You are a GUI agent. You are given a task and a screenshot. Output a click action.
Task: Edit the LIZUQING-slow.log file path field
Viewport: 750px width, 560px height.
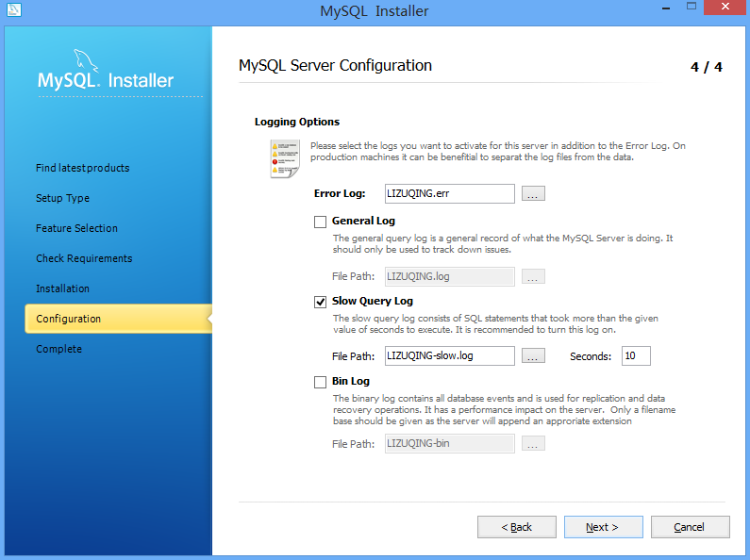(450, 356)
